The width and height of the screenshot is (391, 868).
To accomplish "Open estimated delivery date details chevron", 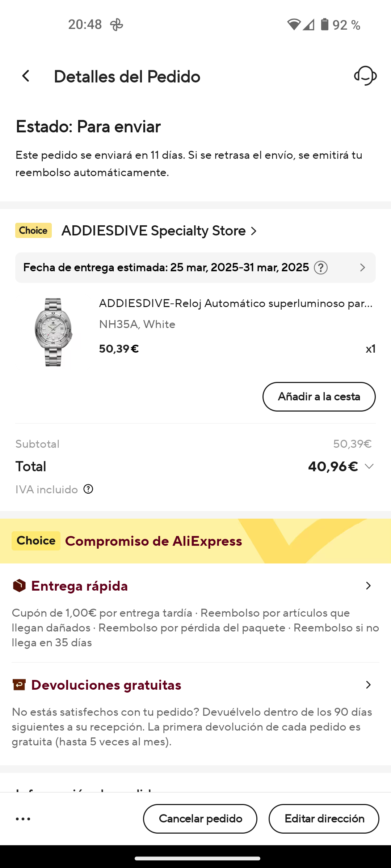I will [x=362, y=268].
